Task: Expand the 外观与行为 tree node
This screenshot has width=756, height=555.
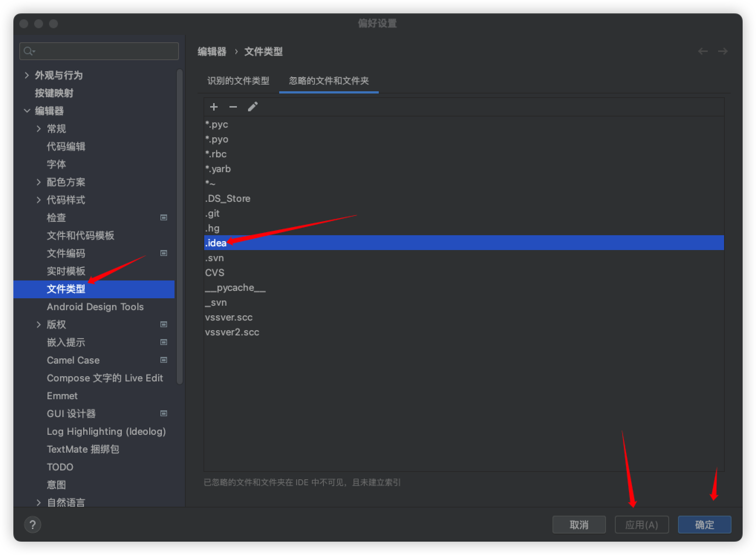Action: coord(27,75)
